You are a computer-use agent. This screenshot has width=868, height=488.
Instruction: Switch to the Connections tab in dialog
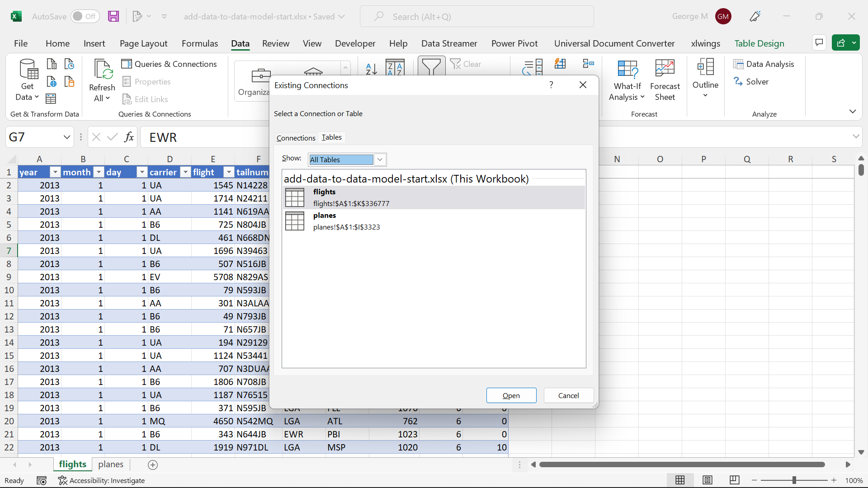[296, 138]
